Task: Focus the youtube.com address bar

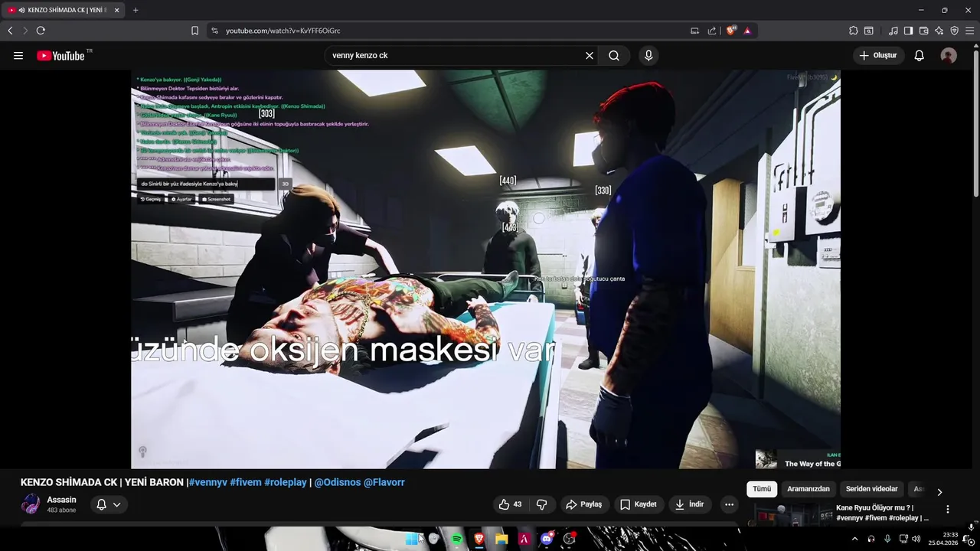Action: (x=452, y=31)
